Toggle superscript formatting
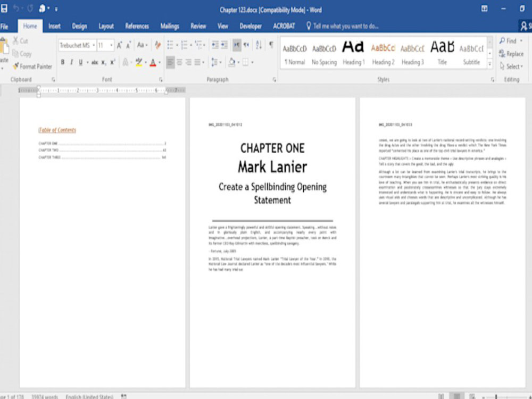This screenshot has height=399, width=532. tap(113, 62)
